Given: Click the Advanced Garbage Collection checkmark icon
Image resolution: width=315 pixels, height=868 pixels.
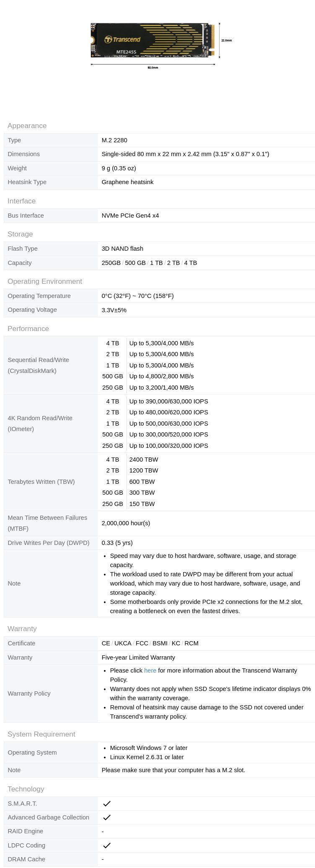Looking at the screenshot, I should tap(107, 817).
